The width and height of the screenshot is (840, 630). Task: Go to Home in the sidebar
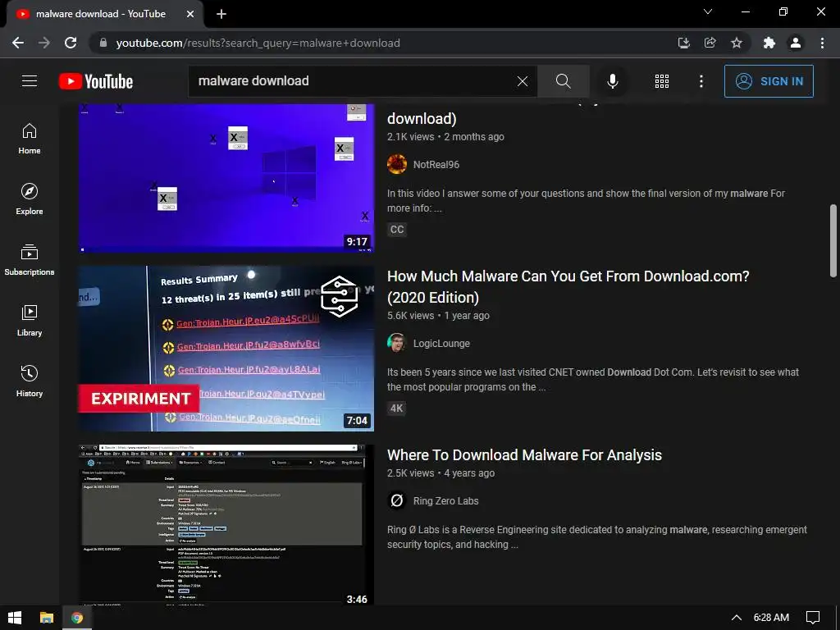30,139
